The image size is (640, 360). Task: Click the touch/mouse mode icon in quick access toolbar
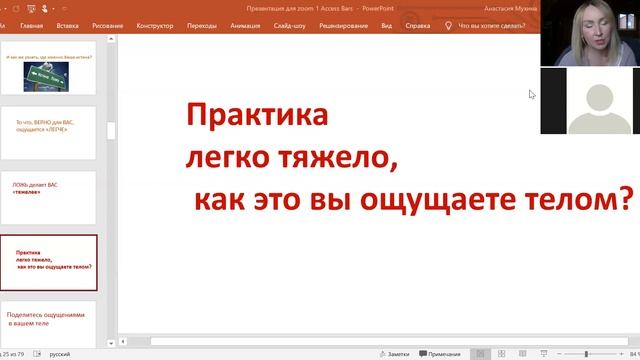coord(45,9)
